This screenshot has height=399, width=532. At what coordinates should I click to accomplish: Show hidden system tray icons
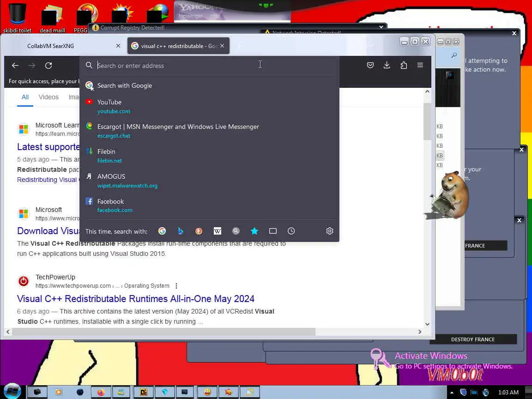tap(452, 393)
